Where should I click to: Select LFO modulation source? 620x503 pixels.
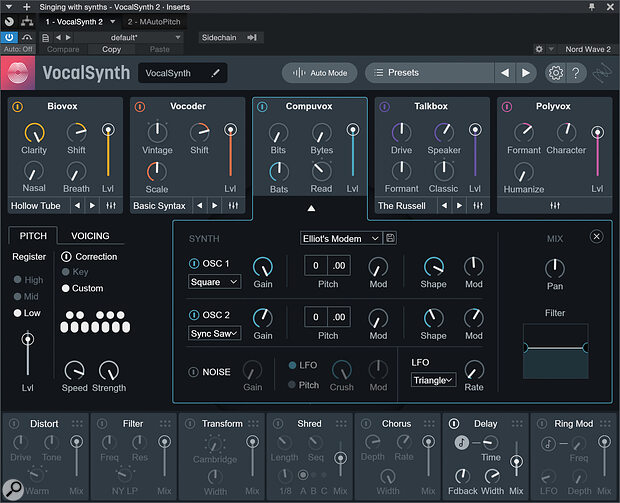(292, 365)
